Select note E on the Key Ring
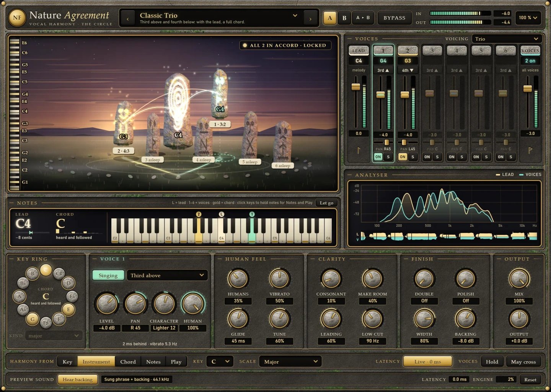551x392 pixels. [68, 309]
